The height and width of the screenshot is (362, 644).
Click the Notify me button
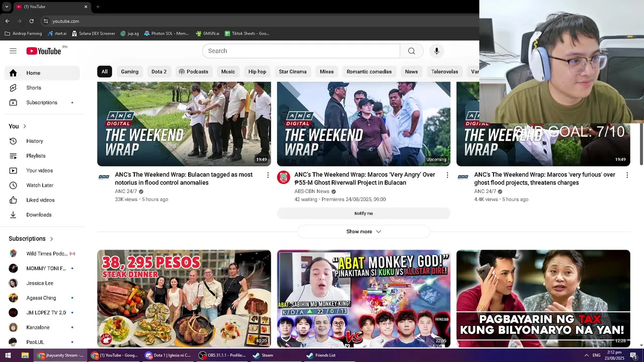tap(363, 213)
